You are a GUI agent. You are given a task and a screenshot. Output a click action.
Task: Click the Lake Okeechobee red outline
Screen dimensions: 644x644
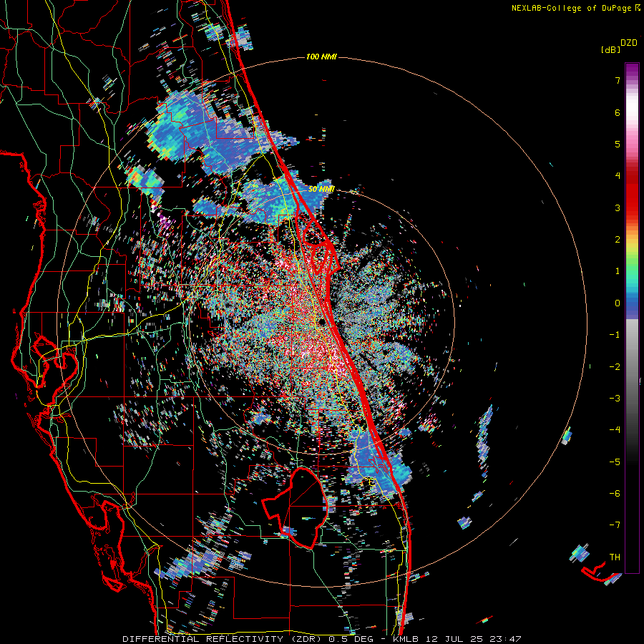[x=296, y=507]
